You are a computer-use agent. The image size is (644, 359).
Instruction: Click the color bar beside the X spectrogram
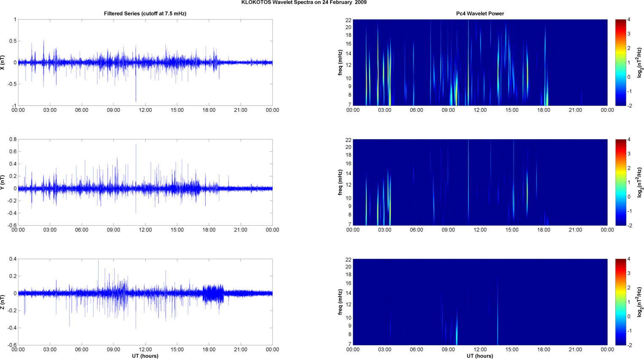(x=621, y=62)
